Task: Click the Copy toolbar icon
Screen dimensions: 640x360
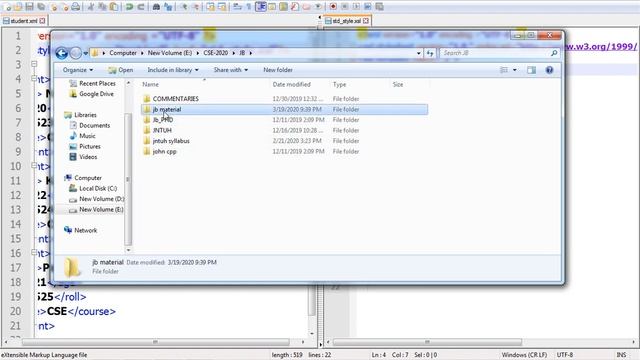Action: click(x=103, y=7)
